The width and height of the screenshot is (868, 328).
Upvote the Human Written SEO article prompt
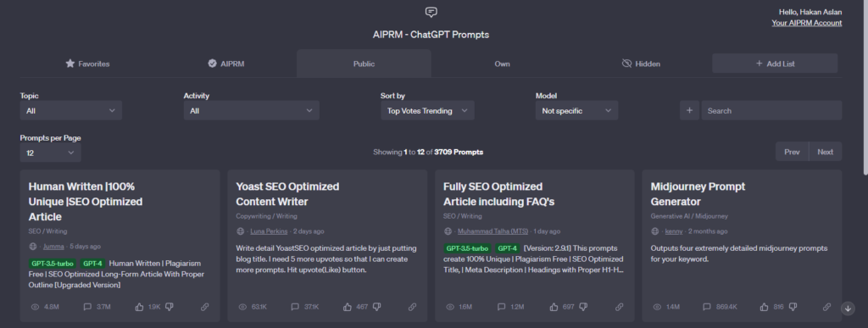tap(140, 307)
